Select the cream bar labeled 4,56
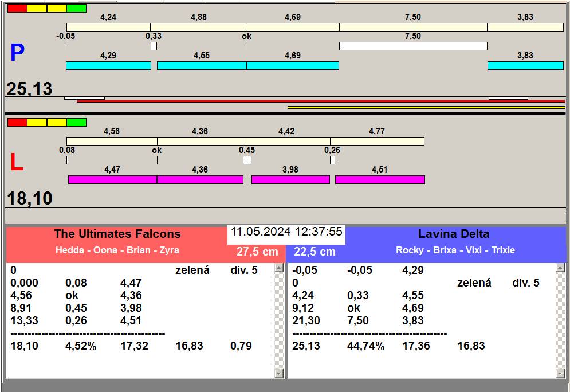Screen dimensions: 570x392 tap(112, 142)
